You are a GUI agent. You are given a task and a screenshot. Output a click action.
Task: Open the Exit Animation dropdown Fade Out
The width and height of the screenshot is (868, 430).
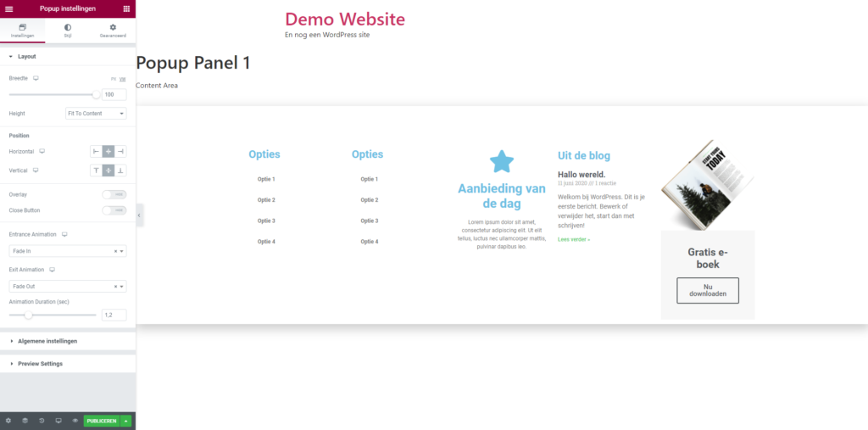(68, 287)
